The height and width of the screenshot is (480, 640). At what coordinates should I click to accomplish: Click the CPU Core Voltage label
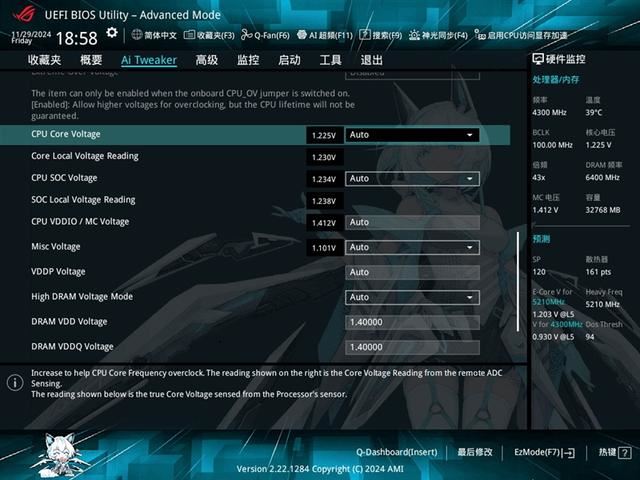pos(66,134)
